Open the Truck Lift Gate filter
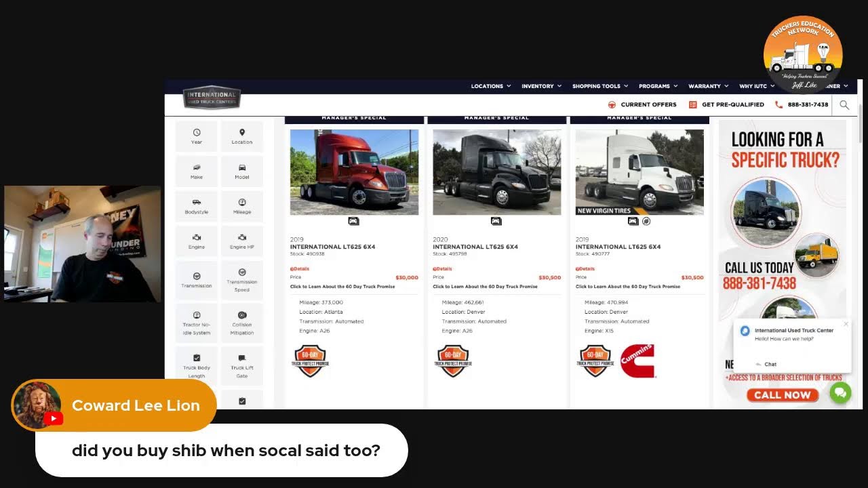The height and width of the screenshot is (488, 868). point(242,366)
